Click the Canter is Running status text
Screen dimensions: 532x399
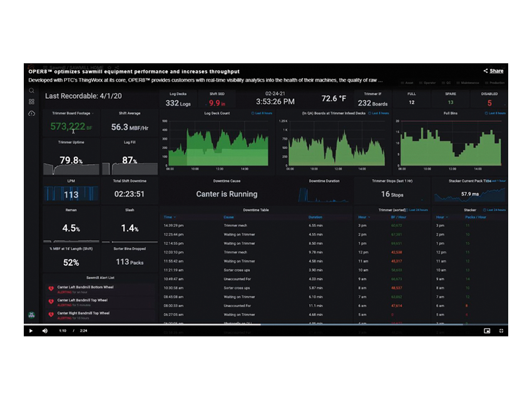pos(227,194)
